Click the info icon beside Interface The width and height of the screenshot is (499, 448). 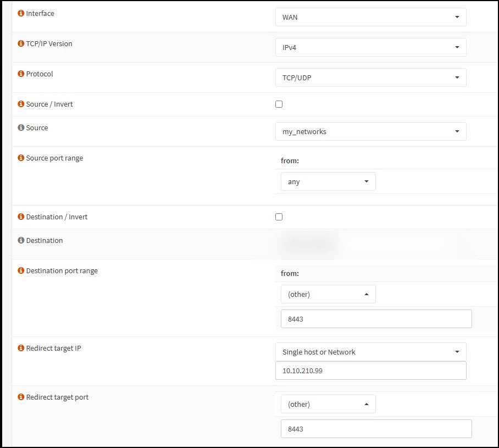(21, 14)
